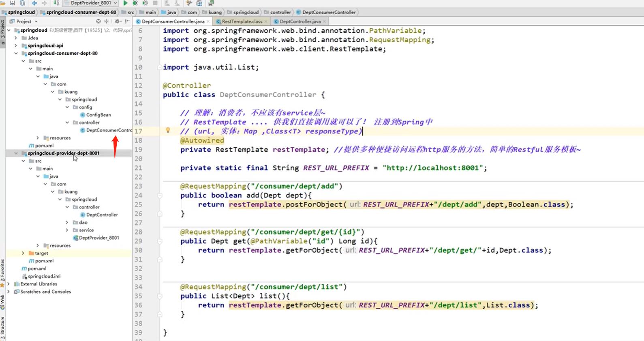Switch to the DeptController.java tab

point(300,21)
